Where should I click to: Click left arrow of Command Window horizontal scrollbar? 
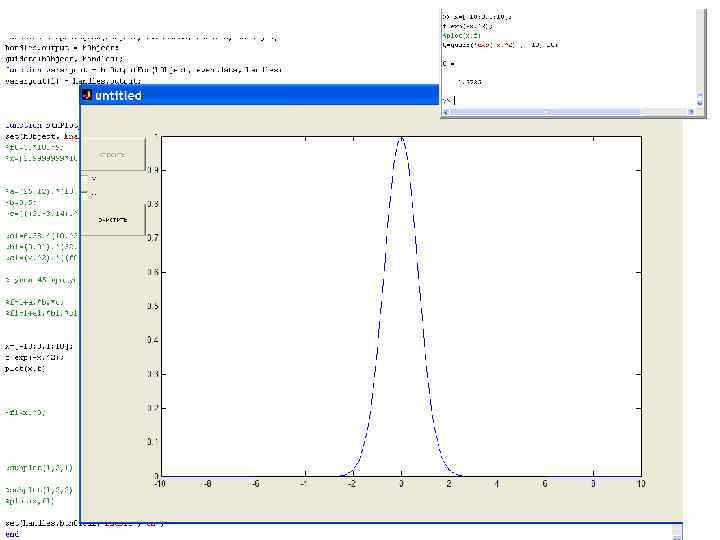[x=445, y=112]
